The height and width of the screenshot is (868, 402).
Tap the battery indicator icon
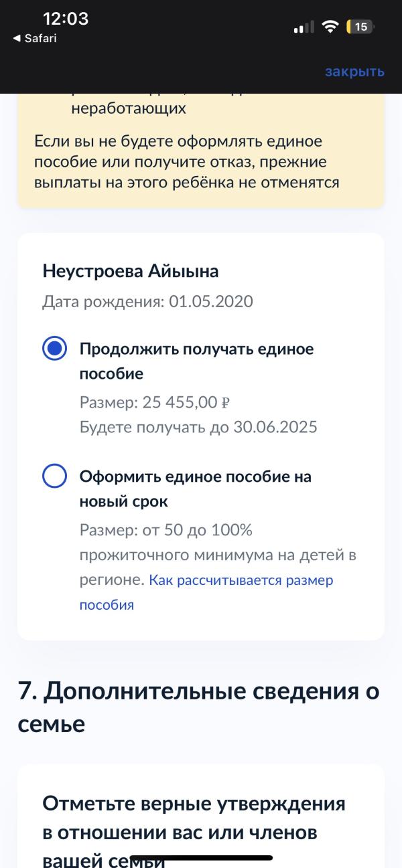[x=360, y=27]
